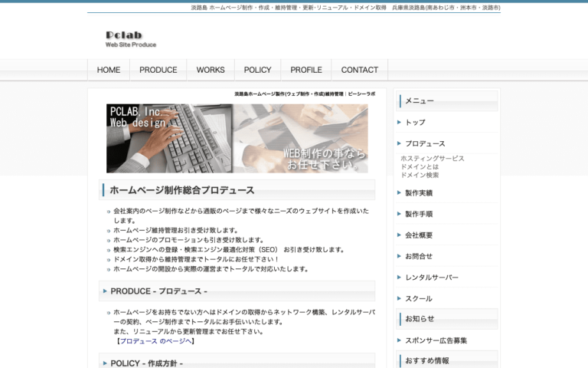Image resolution: width=588 pixels, height=368 pixels.
Task: Open the プロデュース sidebar menu item
Action: tap(425, 143)
